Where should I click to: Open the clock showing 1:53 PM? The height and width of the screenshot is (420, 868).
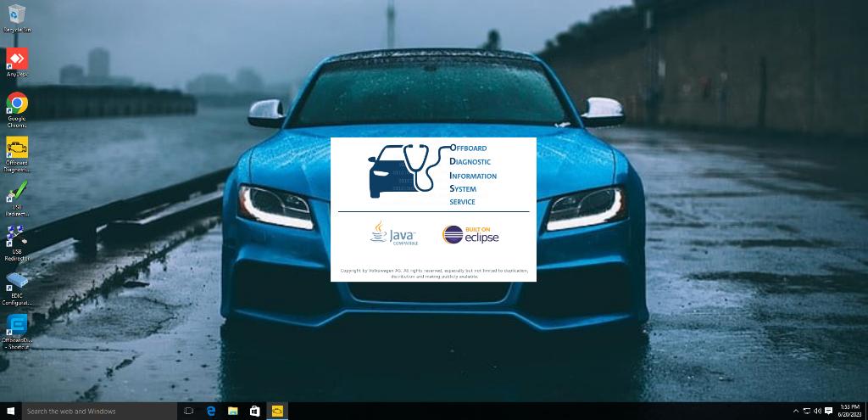point(849,412)
